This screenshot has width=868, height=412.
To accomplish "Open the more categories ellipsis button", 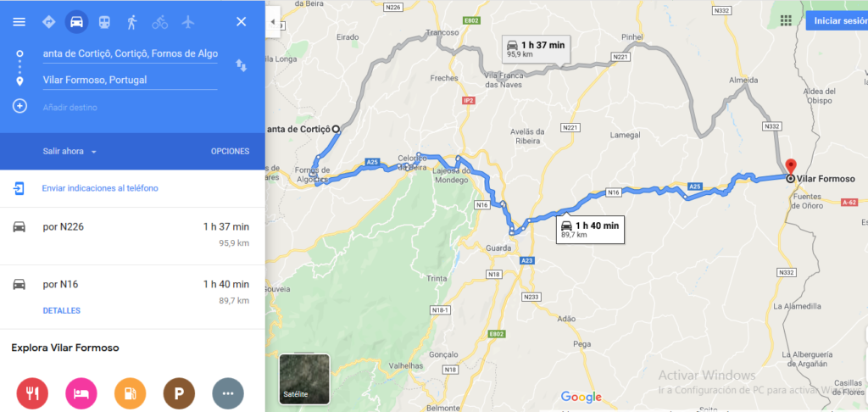I will pos(228,393).
